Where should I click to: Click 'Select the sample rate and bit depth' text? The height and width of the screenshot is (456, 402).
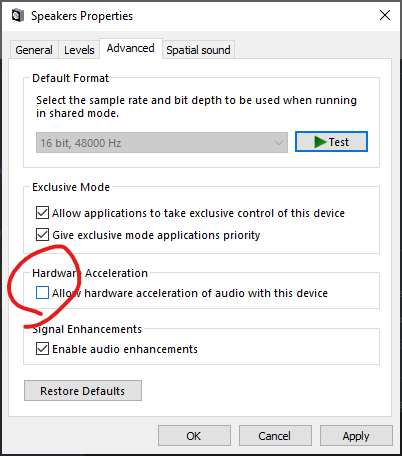pyautogui.click(x=196, y=107)
